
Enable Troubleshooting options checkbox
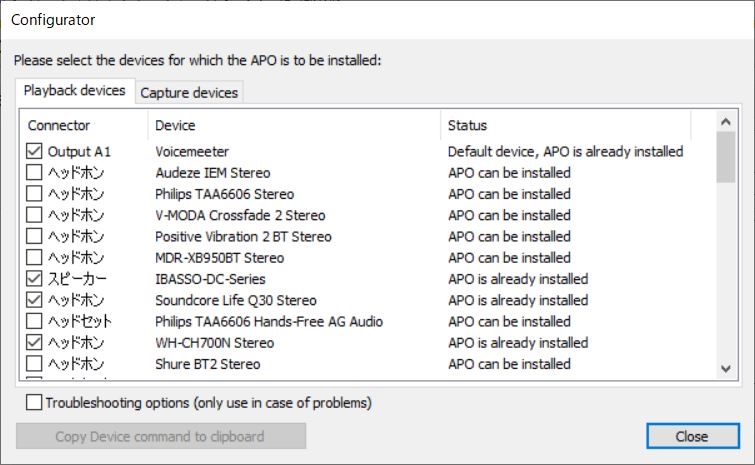[x=35, y=403]
